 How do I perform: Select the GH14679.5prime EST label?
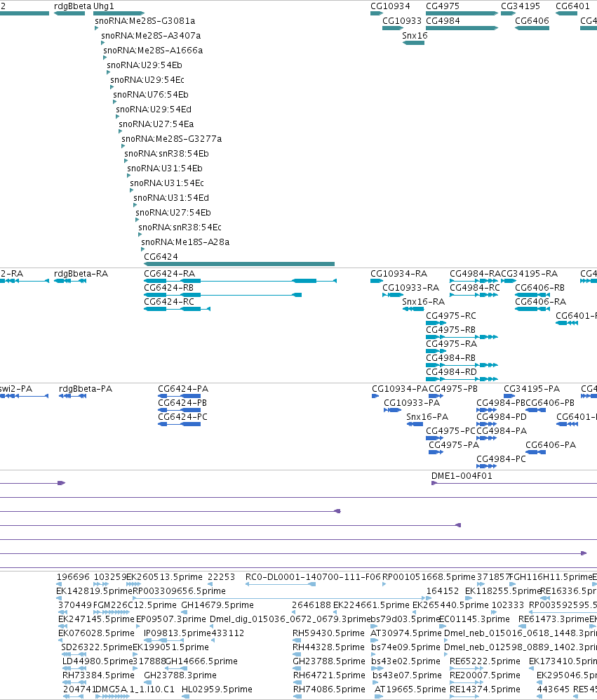[217, 605]
